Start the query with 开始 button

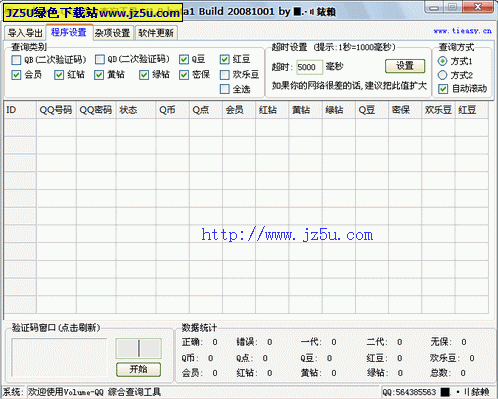pyautogui.click(x=138, y=369)
